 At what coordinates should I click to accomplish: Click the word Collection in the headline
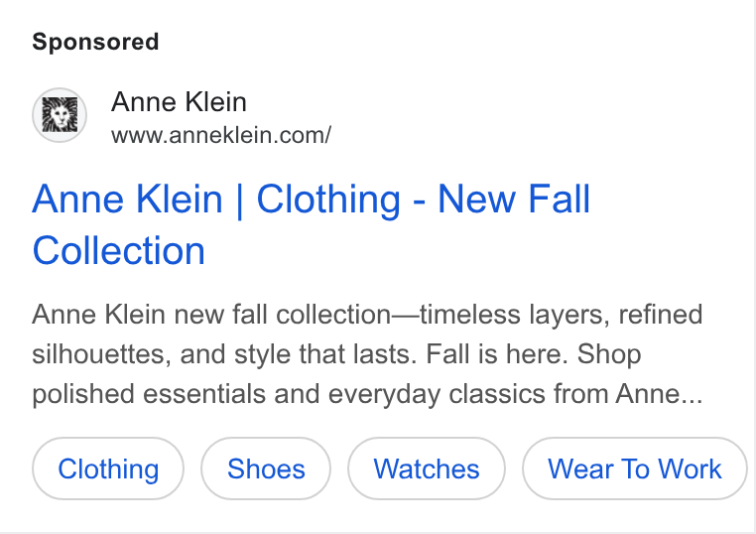click(119, 250)
